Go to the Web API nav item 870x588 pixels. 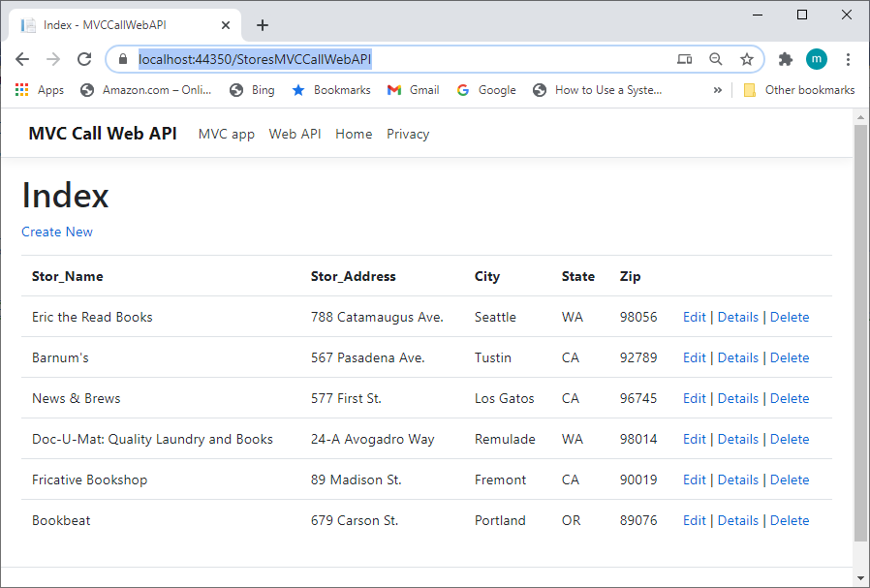click(x=295, y=134)
